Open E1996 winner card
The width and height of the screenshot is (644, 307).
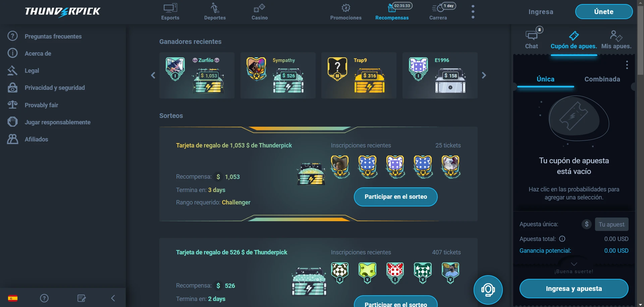point(440,75)
